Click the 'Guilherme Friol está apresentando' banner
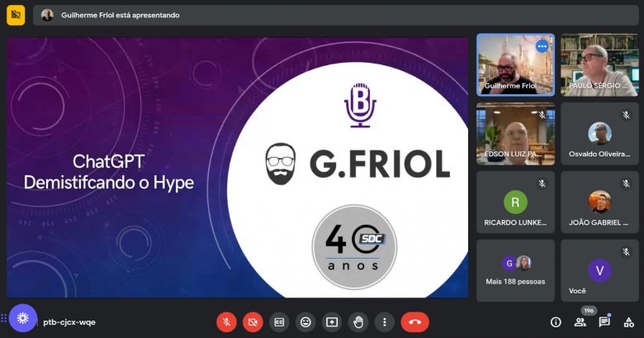 pos(120,15)
